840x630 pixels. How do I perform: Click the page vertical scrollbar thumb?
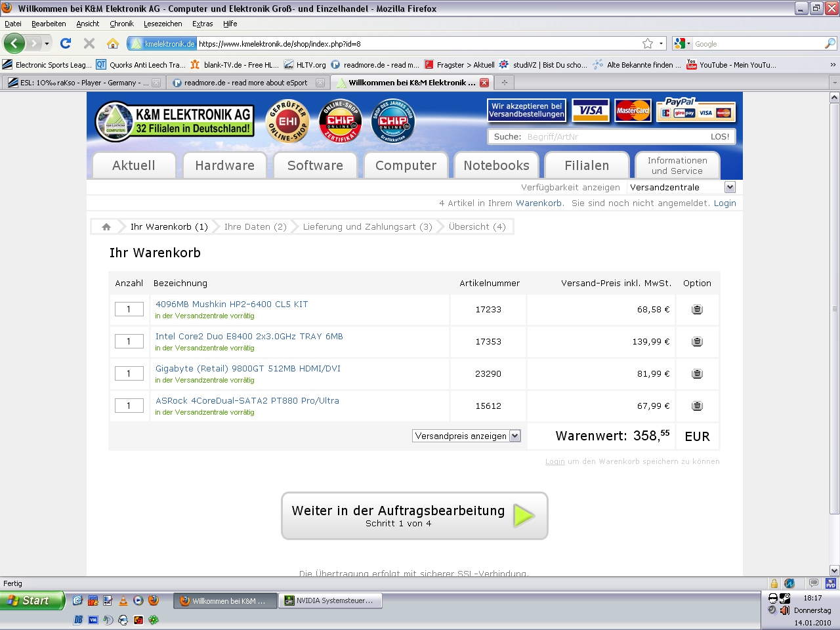835,308
